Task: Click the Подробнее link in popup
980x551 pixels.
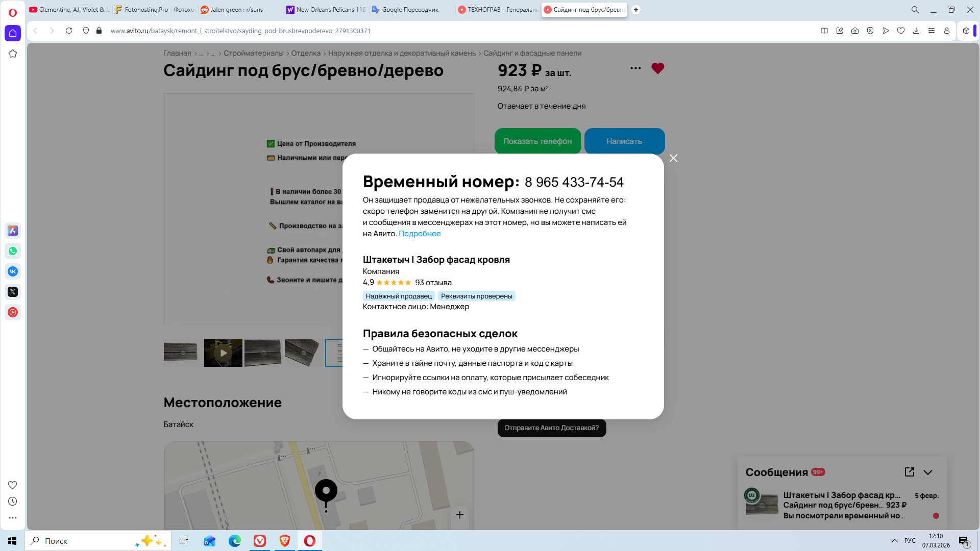Action: pyautogui.click(x=420, y=234)
